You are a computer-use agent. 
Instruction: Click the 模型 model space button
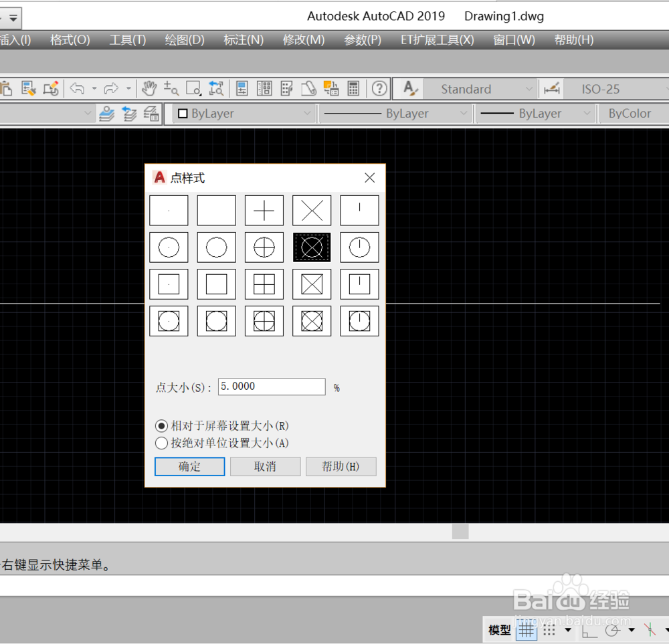[x=499, y=630]
